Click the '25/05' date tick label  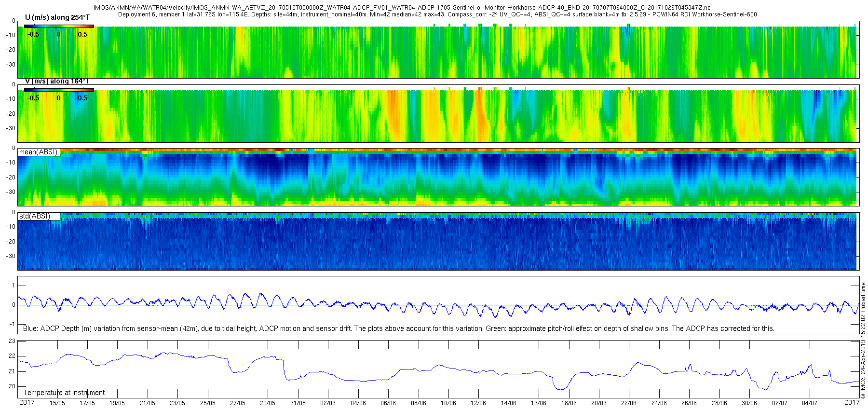tap(208, 403)
